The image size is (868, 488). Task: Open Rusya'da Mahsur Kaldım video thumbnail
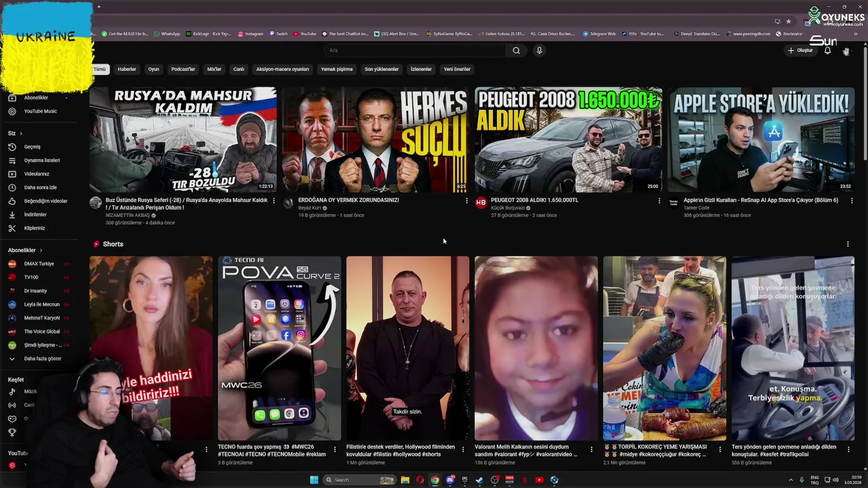[183, 140]
